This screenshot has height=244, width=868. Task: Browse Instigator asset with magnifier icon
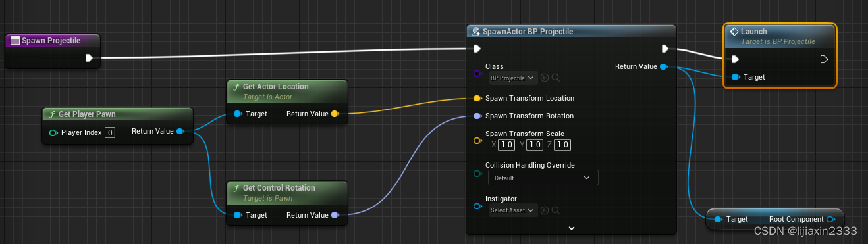556,210
